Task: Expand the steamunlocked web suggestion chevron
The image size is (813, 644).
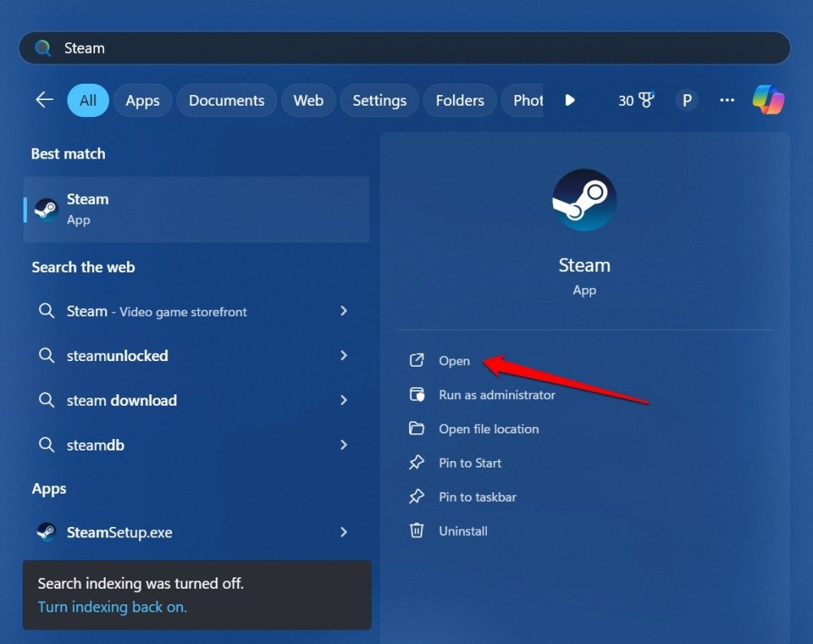Action: coord(344,355)
